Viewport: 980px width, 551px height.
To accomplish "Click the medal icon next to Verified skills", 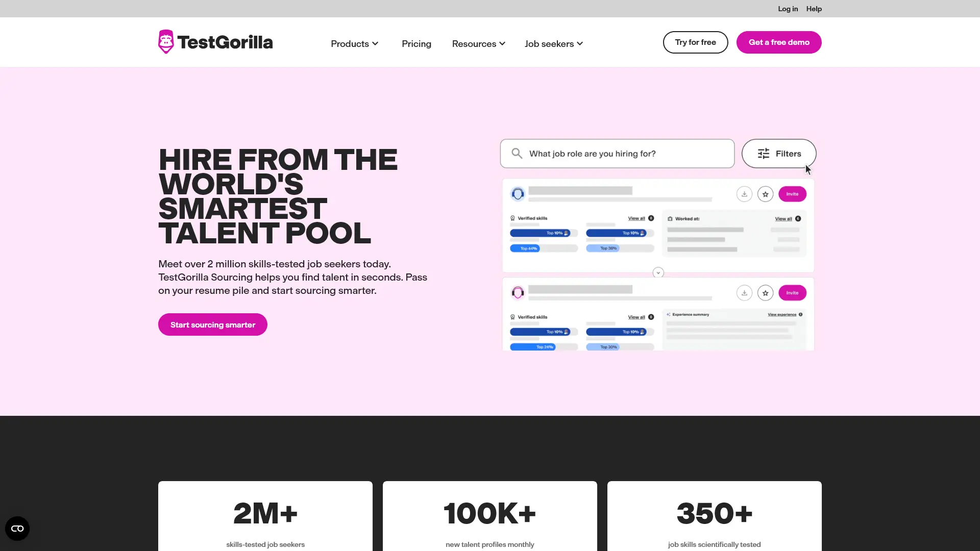I will tap(512, 218).
